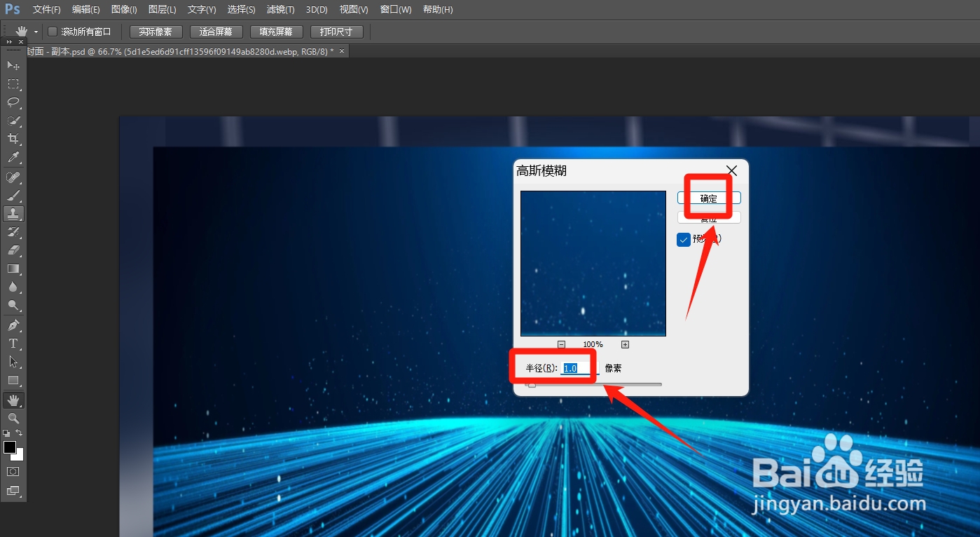
Task: Click the 实际像素 button
Action: tap(156, 32)
